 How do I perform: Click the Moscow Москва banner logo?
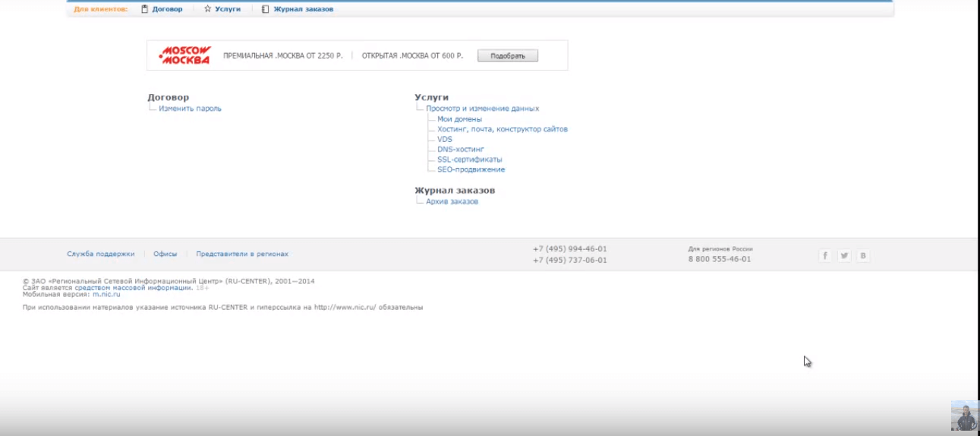pos(184,55)
